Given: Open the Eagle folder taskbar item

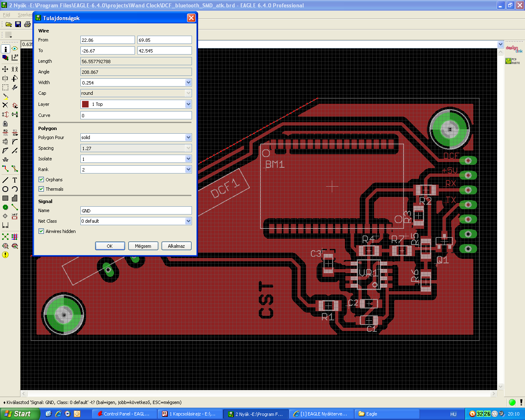Looking at the screenshot, I should [x=387, y=414].
